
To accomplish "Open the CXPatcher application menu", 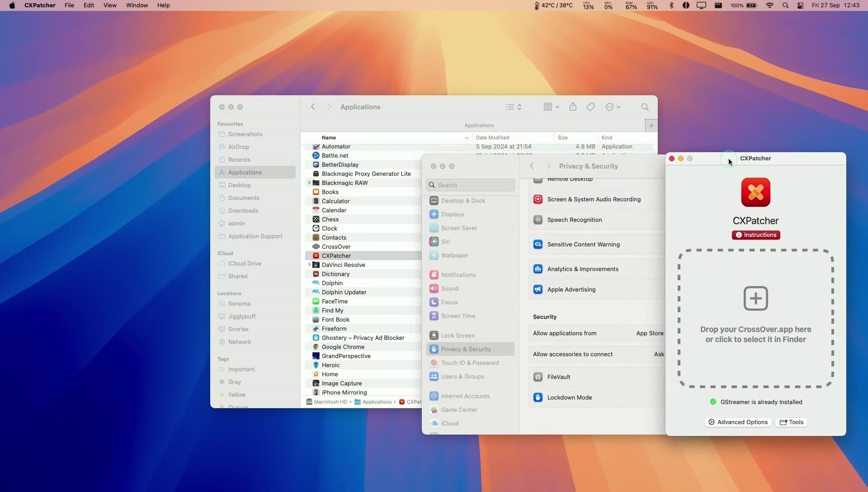I will click(x=40, y=5).
